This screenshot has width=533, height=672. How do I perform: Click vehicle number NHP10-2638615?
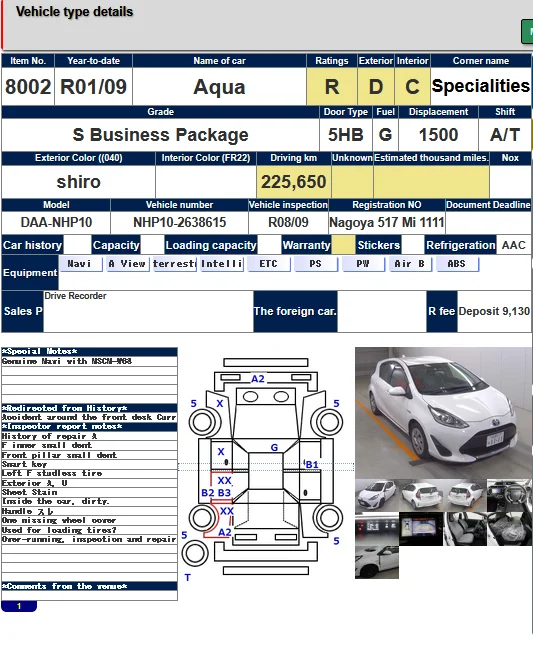pos(180,222)
